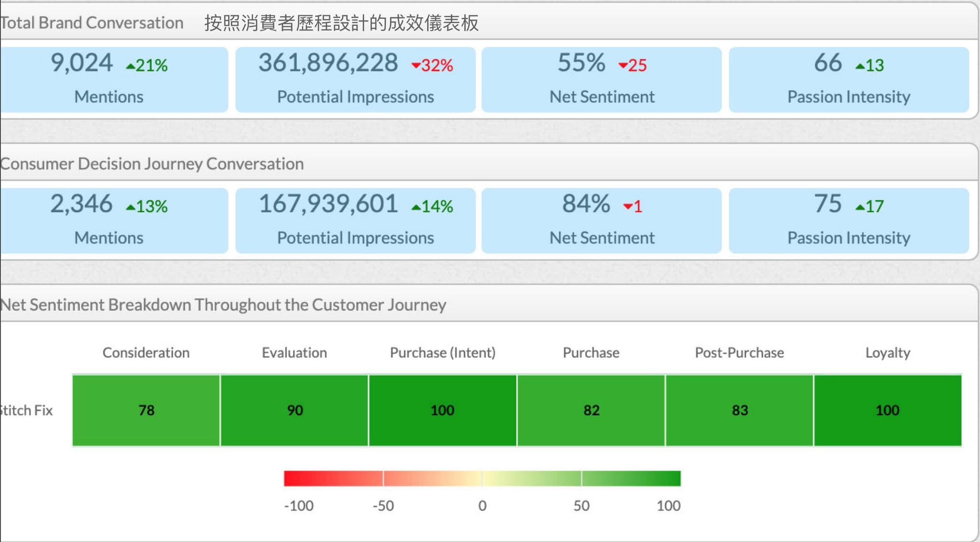
Task: Click the Stitch Fix row label
Action: 26,410
